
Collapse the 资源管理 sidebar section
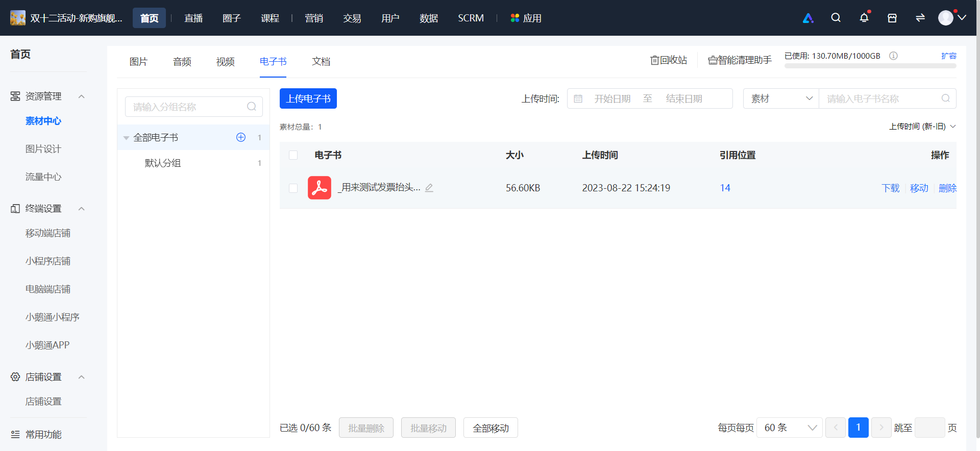(x=81, y=96)
